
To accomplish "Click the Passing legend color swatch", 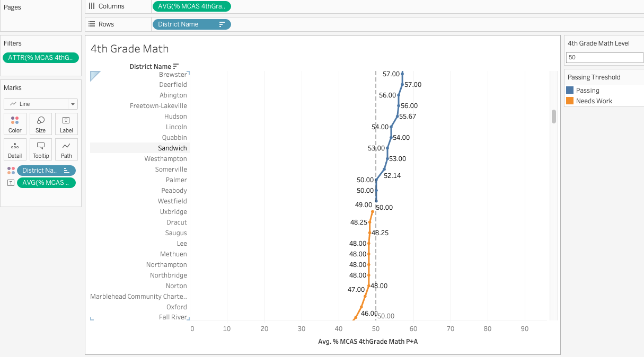I will tap(570, 91).
